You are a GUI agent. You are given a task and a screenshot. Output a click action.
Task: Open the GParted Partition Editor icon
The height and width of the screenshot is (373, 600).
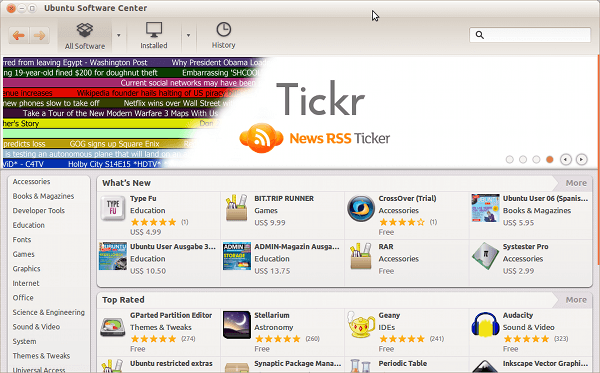(x=113, y=327)
